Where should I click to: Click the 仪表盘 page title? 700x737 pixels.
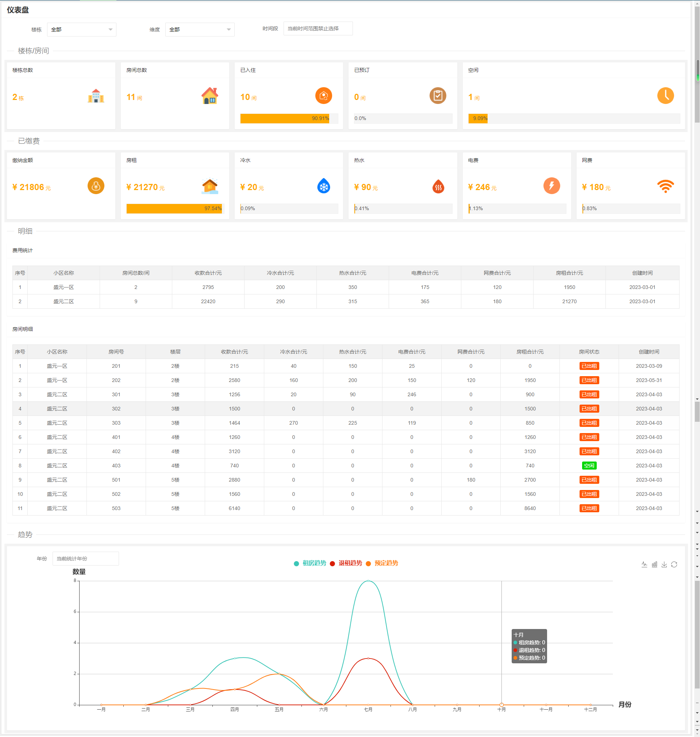(x=18, y=10)
